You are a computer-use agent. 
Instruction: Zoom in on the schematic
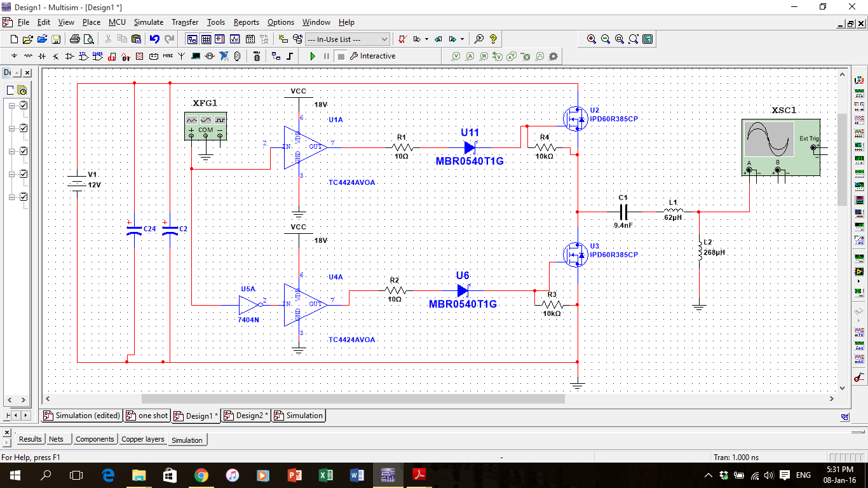click(x=592, y=39)
